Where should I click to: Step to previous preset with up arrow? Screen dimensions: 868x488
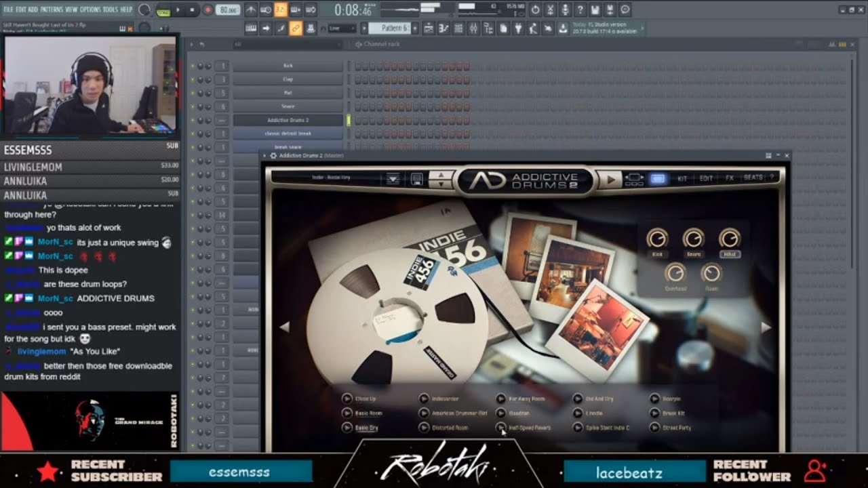pyautogui.click(x=441, y=175)
